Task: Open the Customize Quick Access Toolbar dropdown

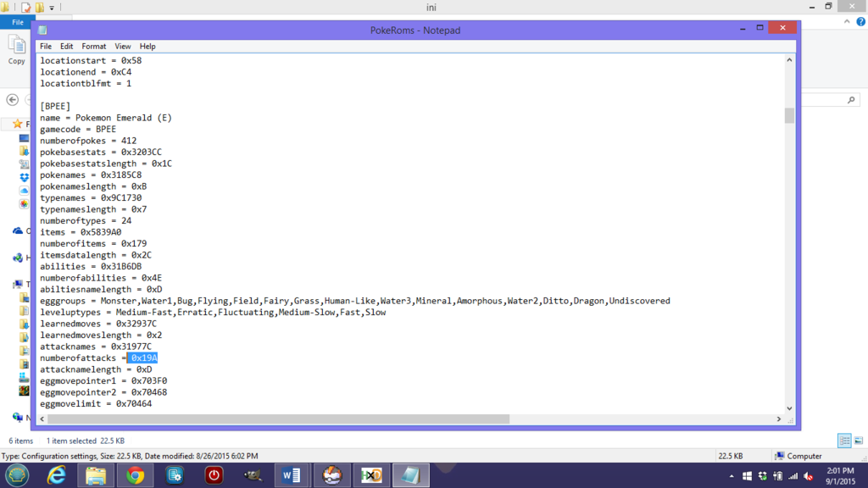Action: coord(52,8)
